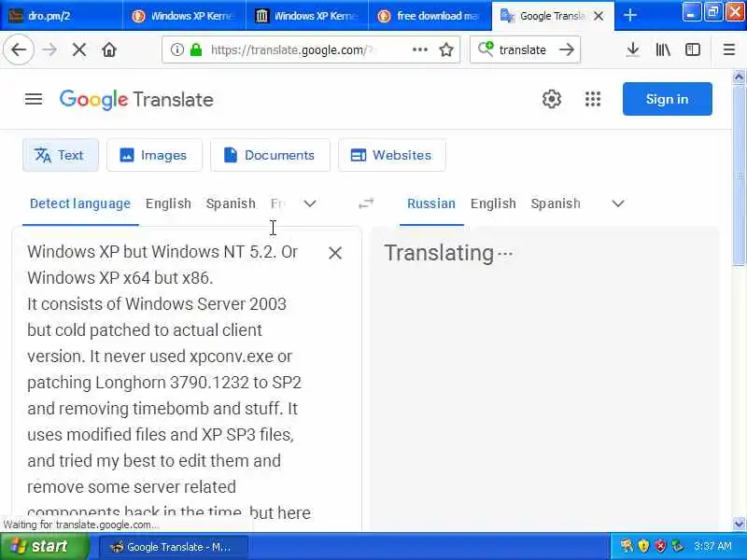Click the translate search box

pos(525,49)
